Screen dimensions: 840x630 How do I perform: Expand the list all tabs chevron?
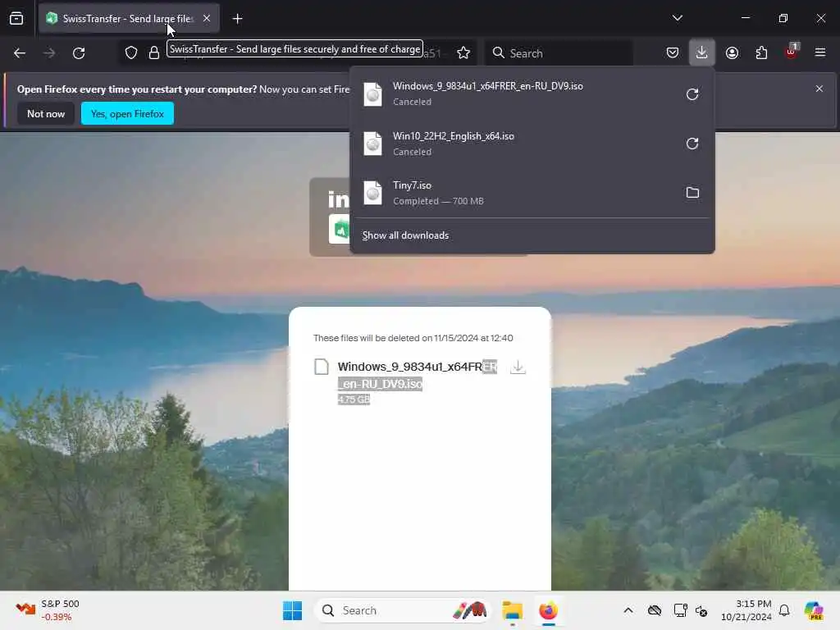pos(677,18)
